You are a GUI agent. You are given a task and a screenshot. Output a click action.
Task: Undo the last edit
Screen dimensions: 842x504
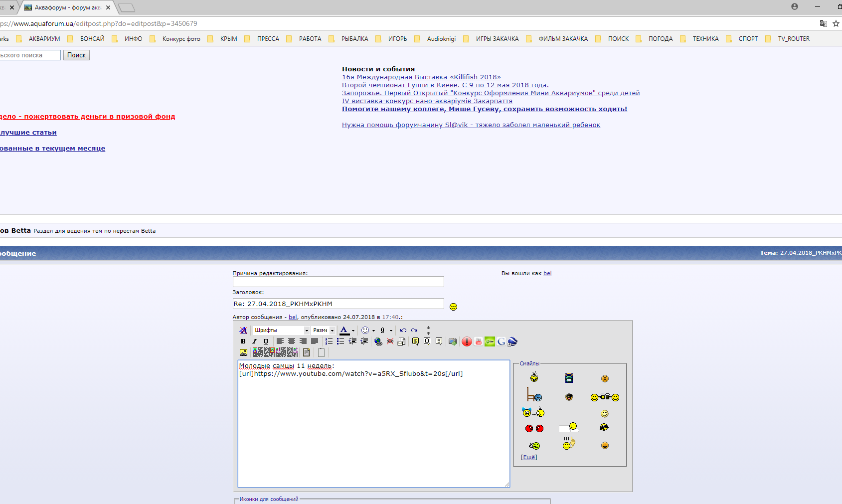(403, 330)
